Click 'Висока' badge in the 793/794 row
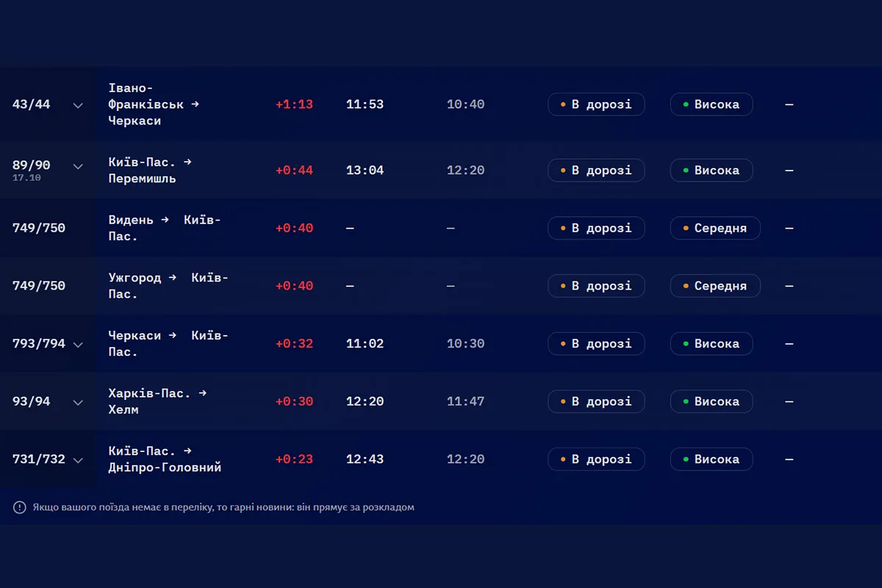 [x=711, y=343]
